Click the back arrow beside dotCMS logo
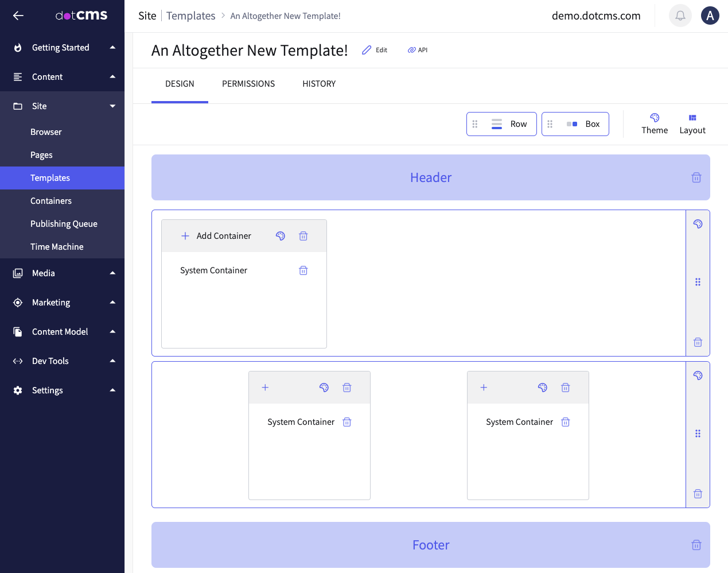 click(18, 16)
